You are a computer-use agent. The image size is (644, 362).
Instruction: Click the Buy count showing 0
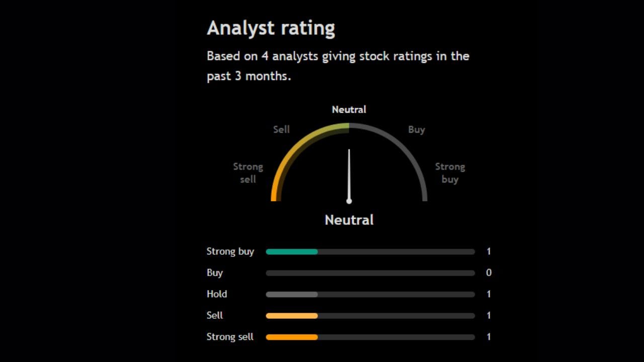point(489,273)
